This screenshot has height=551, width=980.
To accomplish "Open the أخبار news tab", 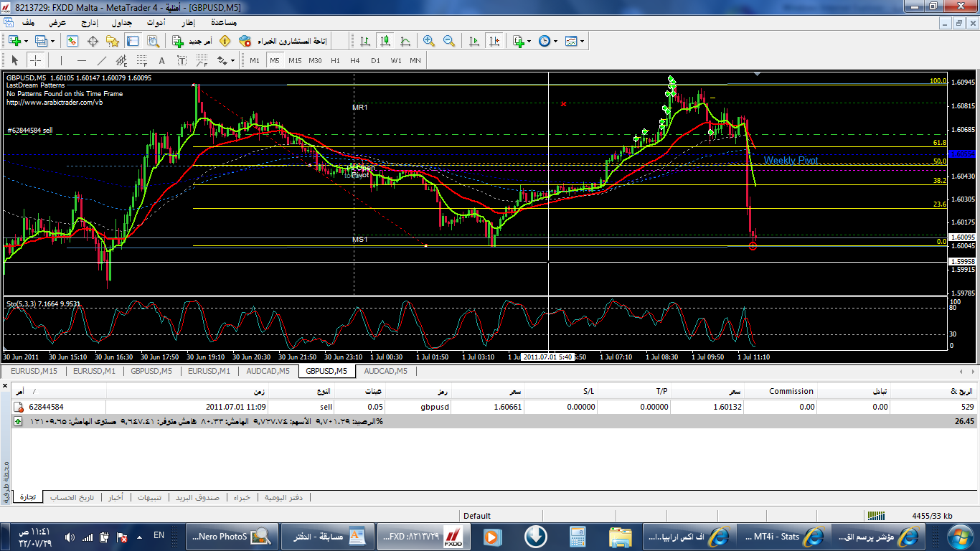I will [116, 497].
